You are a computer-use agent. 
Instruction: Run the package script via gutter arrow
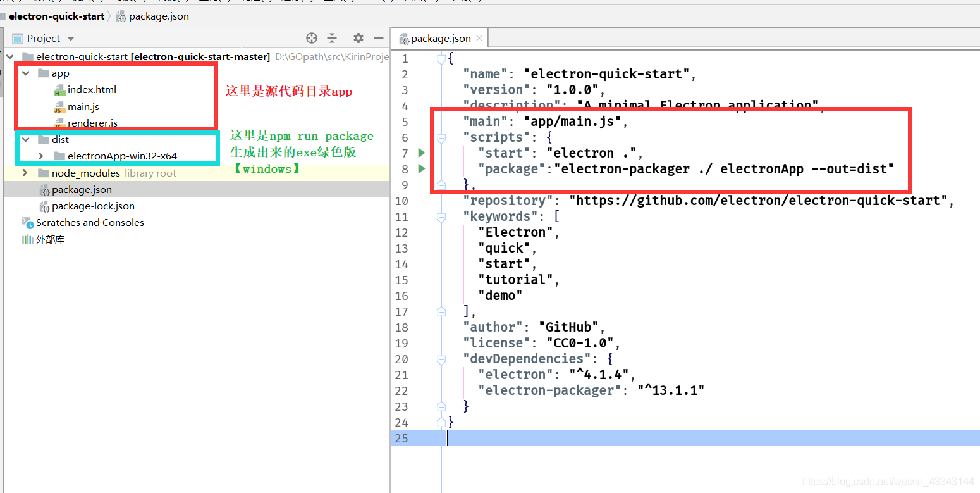(x=422, y=168)
